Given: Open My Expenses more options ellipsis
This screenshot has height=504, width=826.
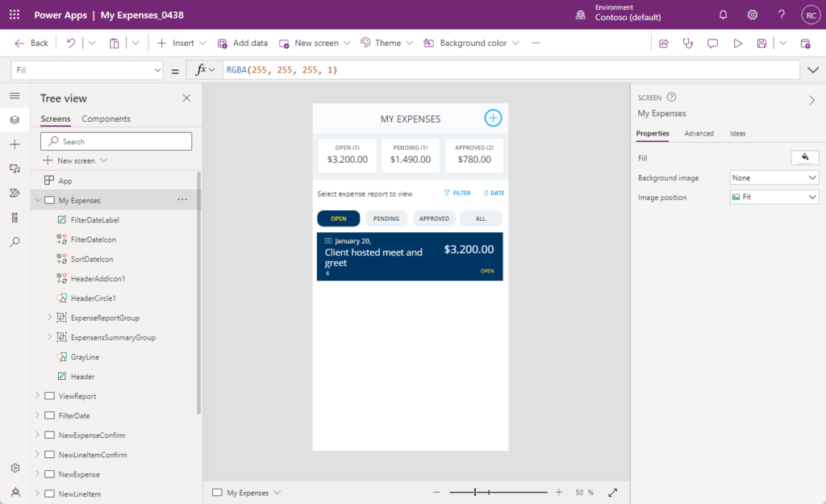Looking at the screenshot, I should [182, 200].
